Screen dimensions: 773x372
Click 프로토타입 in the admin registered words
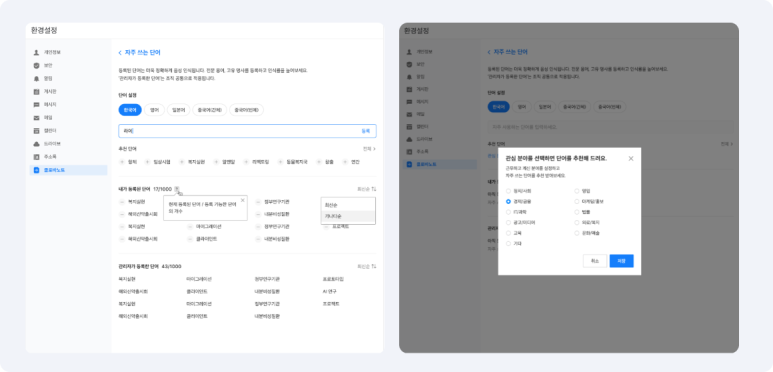click(x=333, y=279)
